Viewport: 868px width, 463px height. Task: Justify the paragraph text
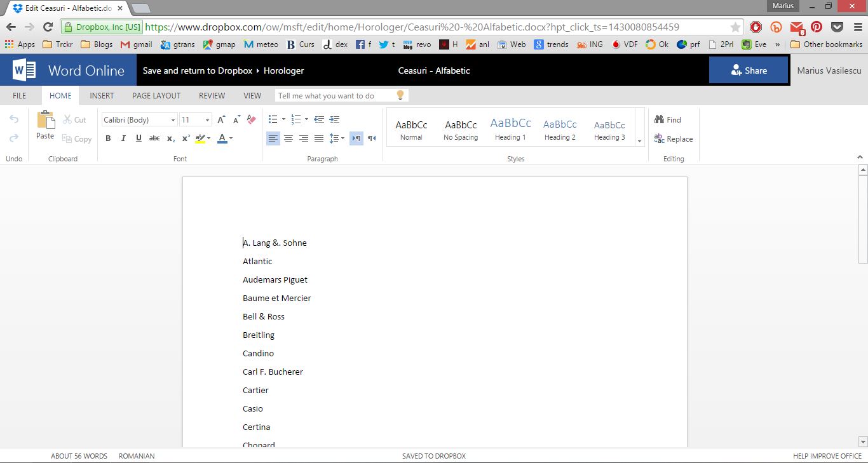coord(319,138)
